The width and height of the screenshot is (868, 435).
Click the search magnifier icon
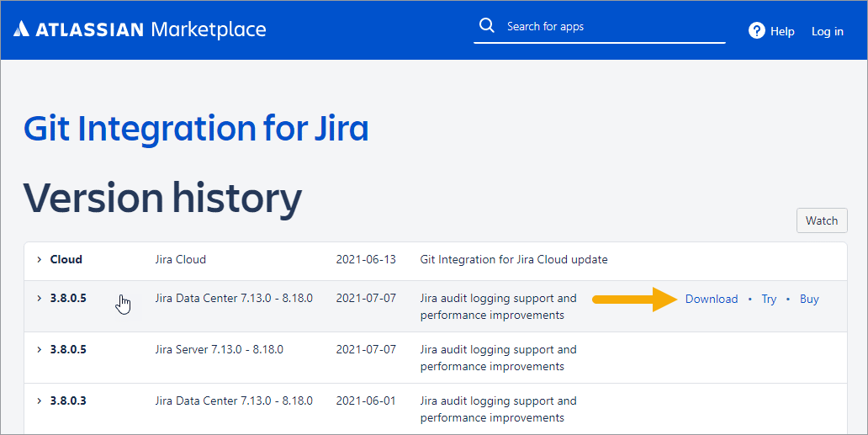[x=486, y=26]
